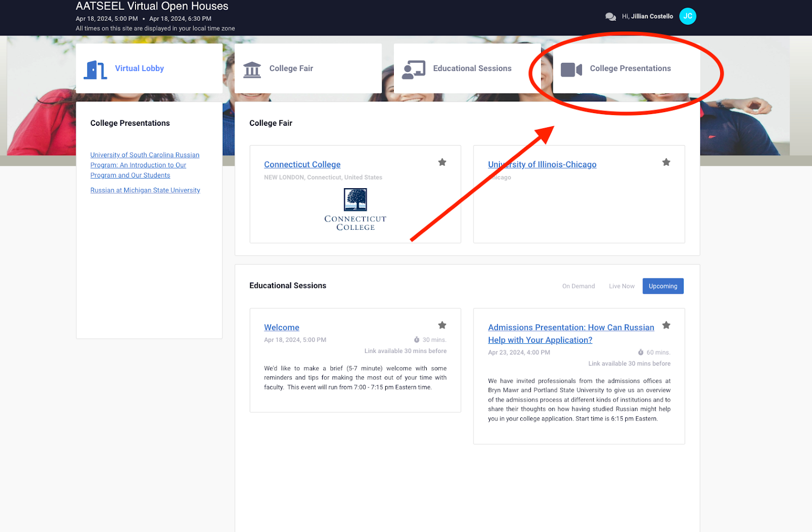Click Link available text under 30 mins.
Screen dimensions: 812x532
click(405, 351)
